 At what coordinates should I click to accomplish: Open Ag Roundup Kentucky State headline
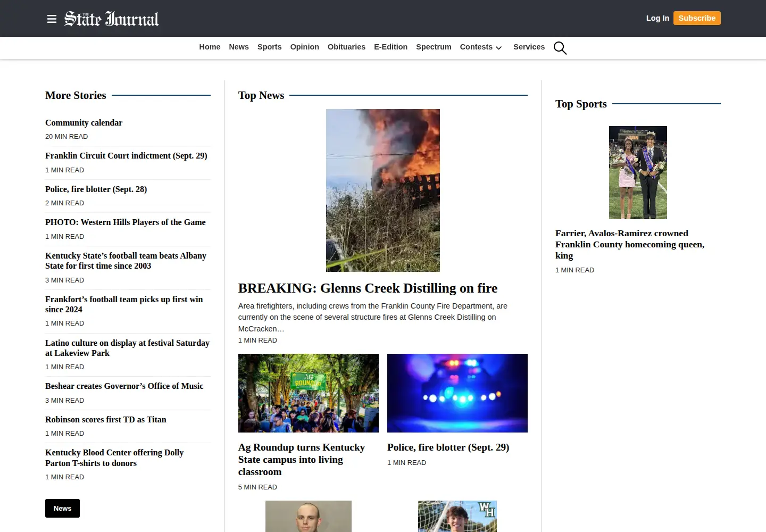point(302,460)
